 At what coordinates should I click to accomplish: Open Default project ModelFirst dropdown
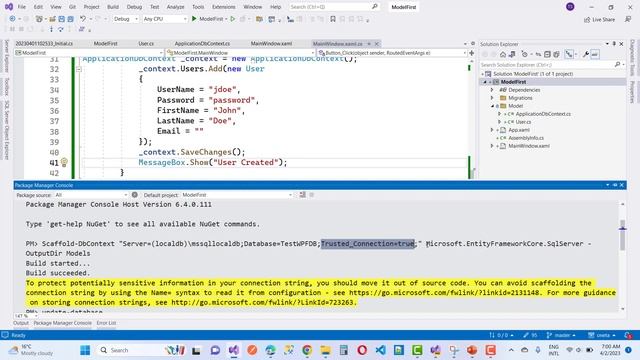[237, 195]
